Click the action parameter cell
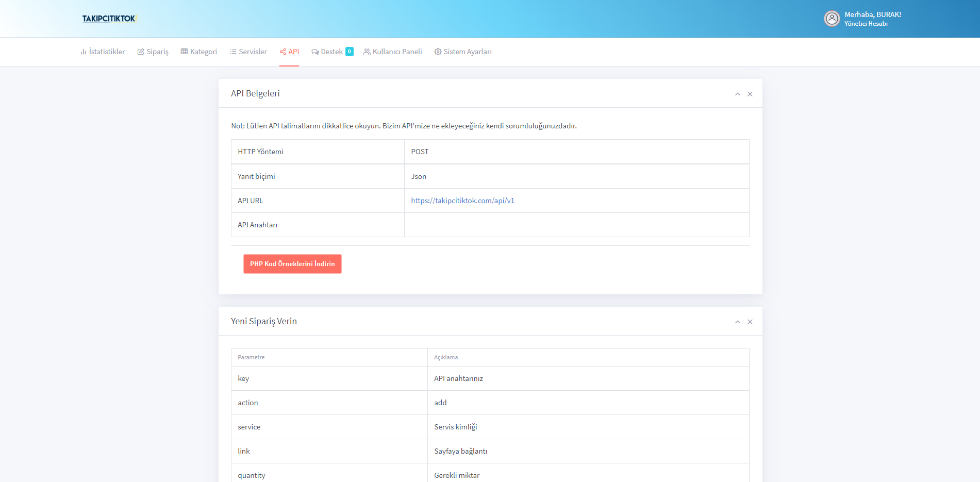The image size is (980, 482). coord(329,403)
